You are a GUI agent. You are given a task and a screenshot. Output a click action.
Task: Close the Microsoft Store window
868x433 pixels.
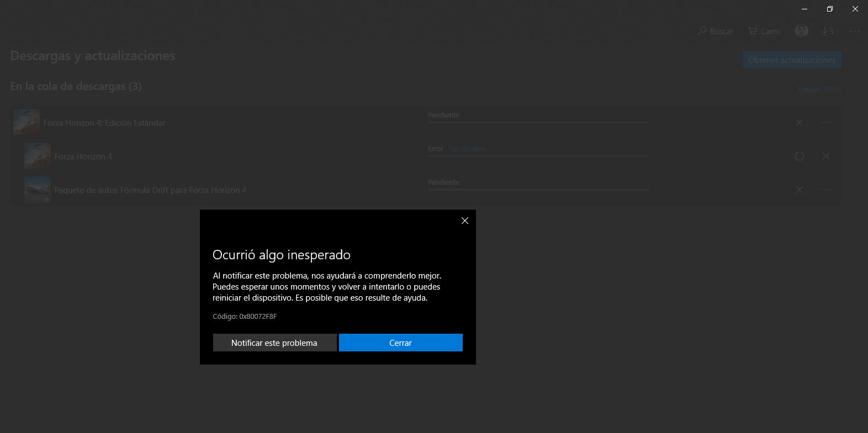[x=855, y=9]
